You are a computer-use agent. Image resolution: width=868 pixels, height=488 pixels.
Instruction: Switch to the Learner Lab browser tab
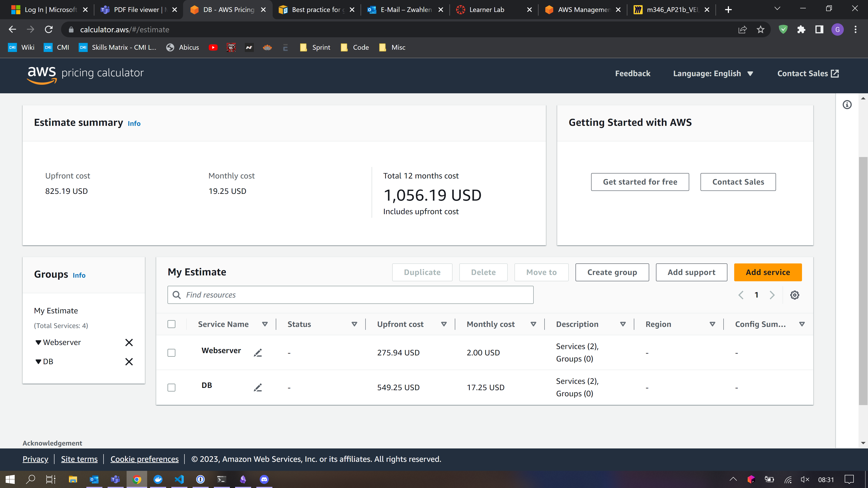tap(487, 9)
